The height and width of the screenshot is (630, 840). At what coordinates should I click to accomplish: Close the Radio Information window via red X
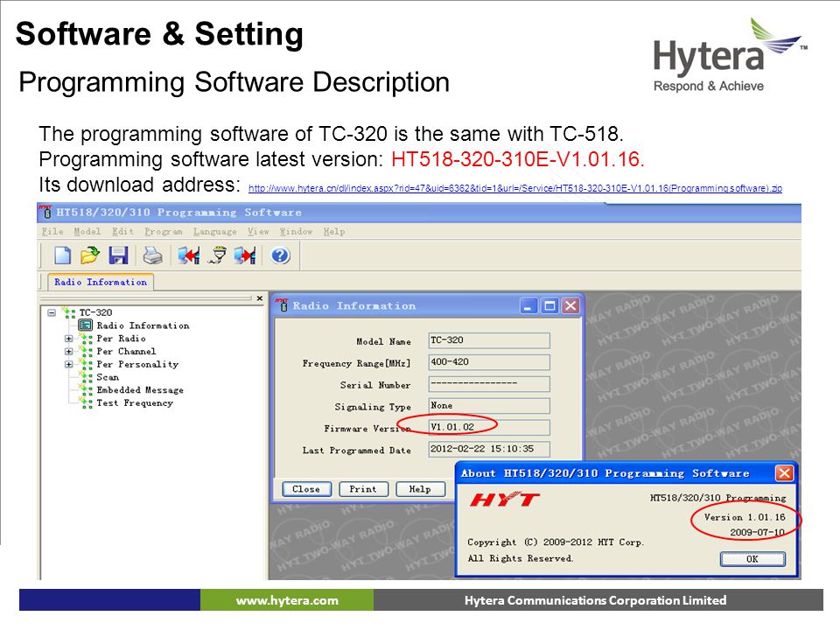pos(571,306)
